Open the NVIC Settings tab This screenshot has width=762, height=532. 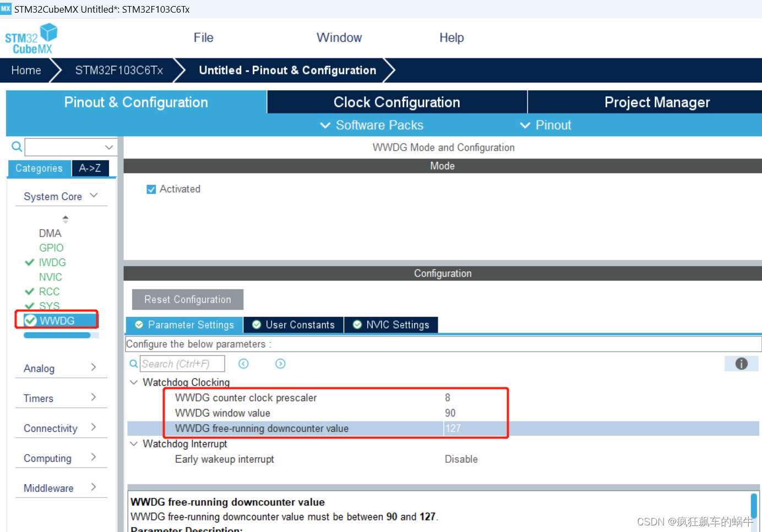point(391,325)
